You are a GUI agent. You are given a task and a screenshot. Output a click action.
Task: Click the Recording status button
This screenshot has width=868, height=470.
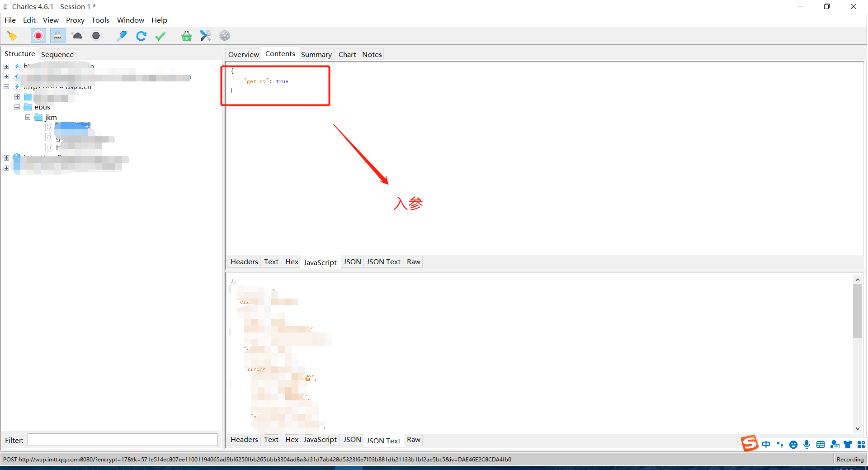click(x=849, y=459)
